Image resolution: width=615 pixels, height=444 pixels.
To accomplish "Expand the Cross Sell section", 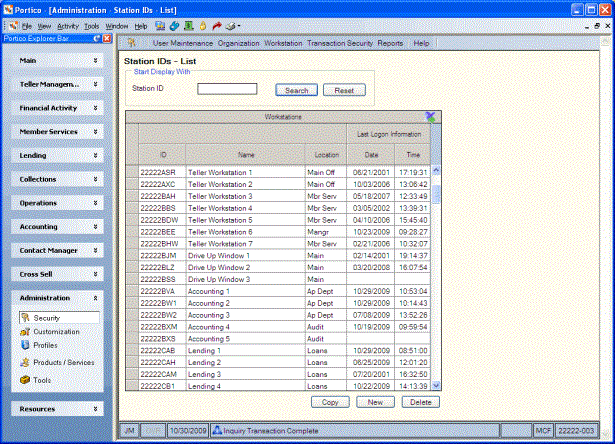I will 57,274.
